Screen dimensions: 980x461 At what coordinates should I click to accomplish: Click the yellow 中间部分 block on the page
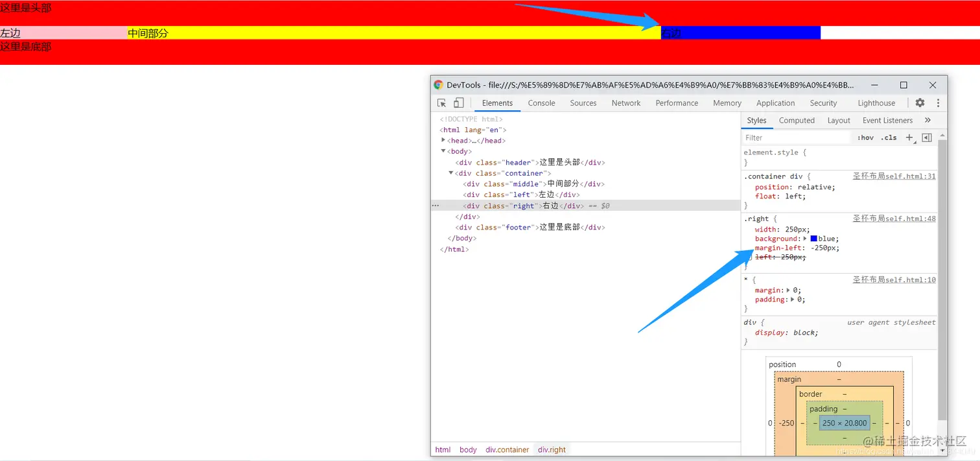point(394,32)
